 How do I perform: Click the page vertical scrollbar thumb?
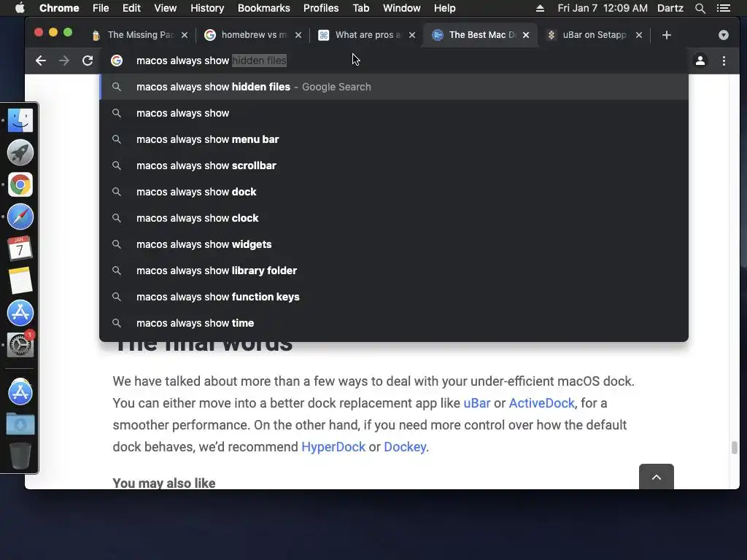coord(734,448)
